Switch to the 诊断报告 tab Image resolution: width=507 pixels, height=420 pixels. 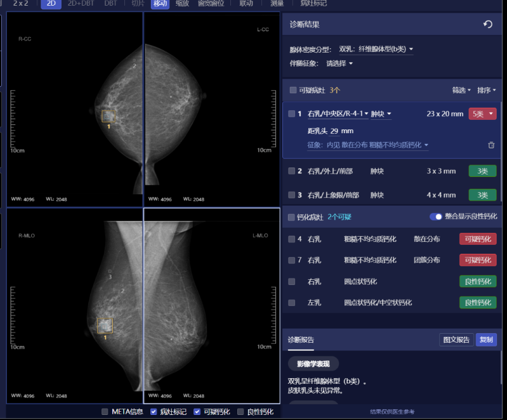(x=301, y=339)
